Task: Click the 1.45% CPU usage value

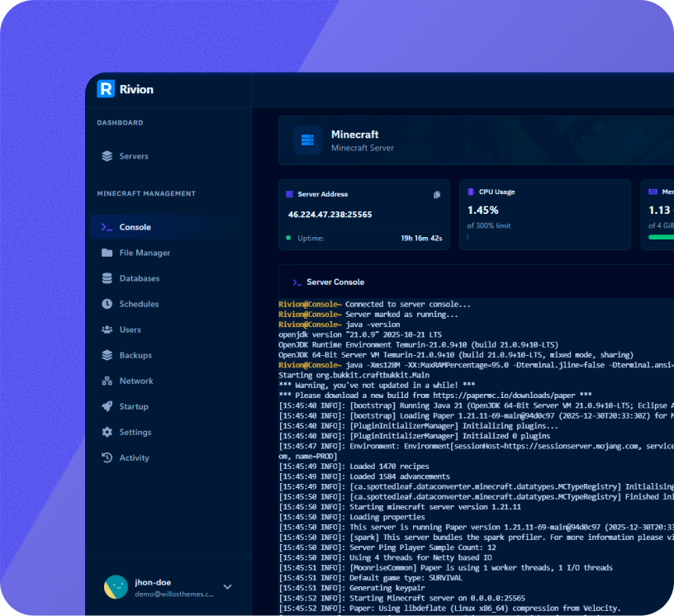Action: [x=482, y=211]
